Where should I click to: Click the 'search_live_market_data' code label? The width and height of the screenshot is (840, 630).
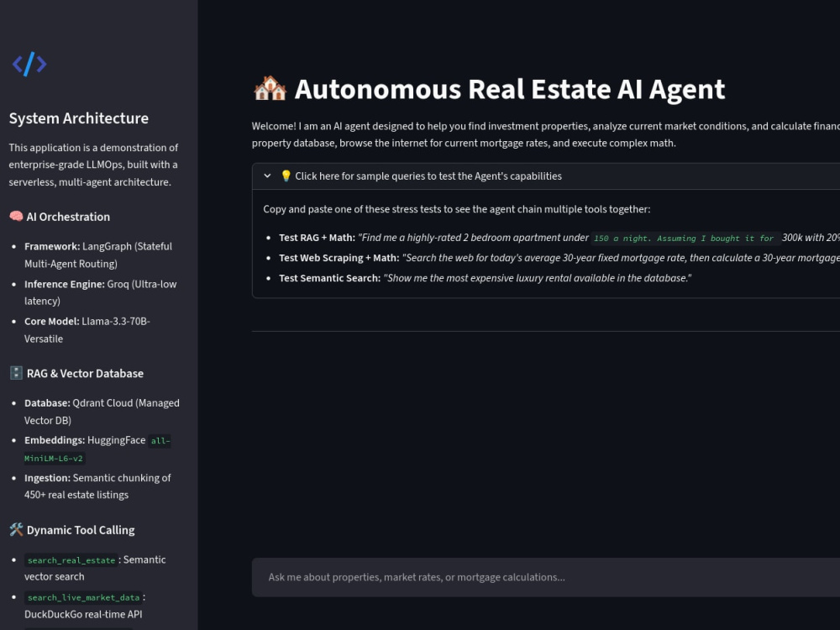(83, 597)
